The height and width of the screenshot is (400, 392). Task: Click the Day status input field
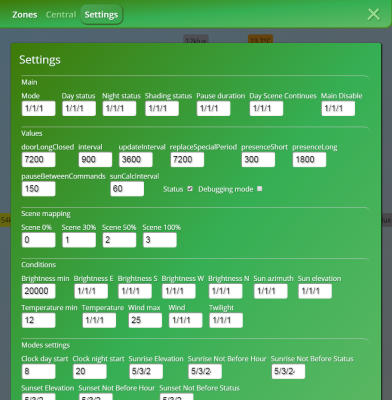[x=79, y=109]
